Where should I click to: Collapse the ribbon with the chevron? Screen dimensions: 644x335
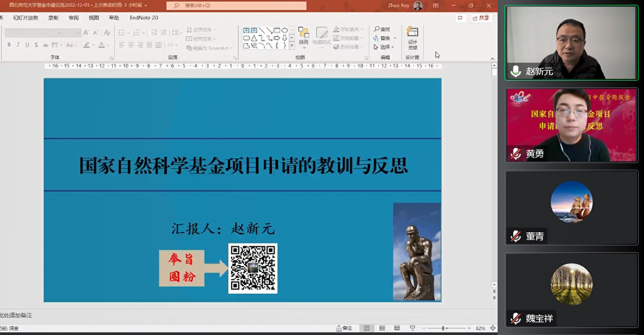492,59
